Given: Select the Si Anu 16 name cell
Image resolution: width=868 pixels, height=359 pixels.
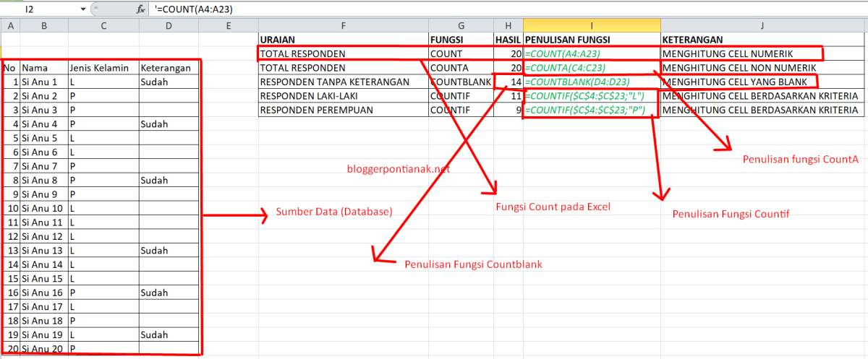Looking at the screenshot, I should click(x=44, y=293).
